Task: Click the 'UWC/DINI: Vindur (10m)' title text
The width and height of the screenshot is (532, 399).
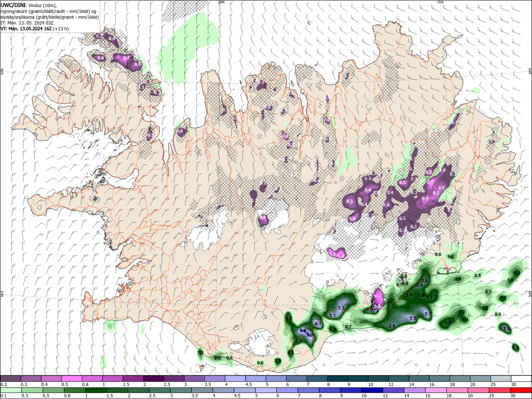Action: [28, 5]
